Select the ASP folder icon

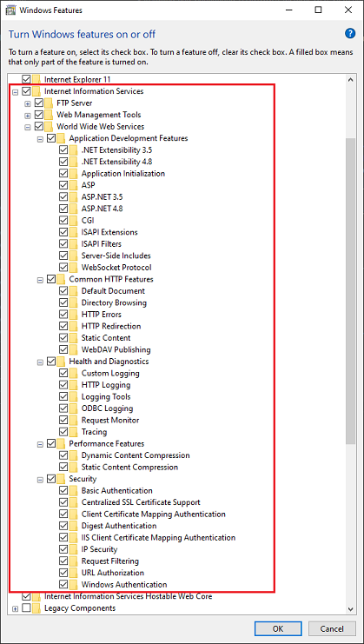74,185
